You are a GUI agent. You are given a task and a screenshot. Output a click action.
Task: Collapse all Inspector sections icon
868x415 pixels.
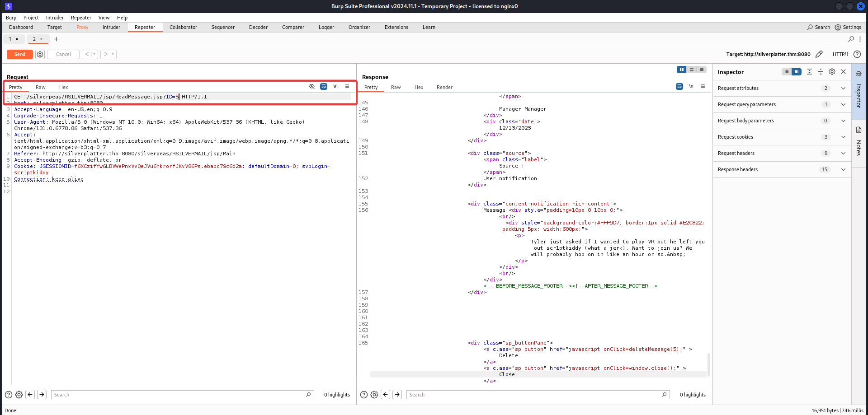tap(821, 72)
